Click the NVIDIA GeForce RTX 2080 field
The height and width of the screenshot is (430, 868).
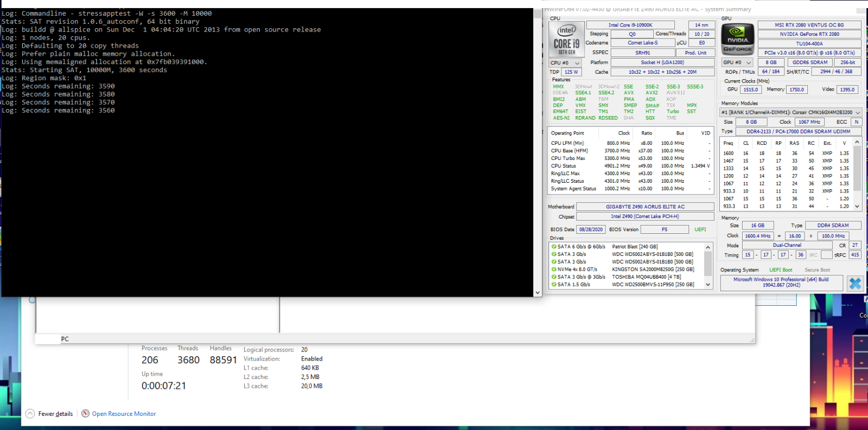pos(809,34)
